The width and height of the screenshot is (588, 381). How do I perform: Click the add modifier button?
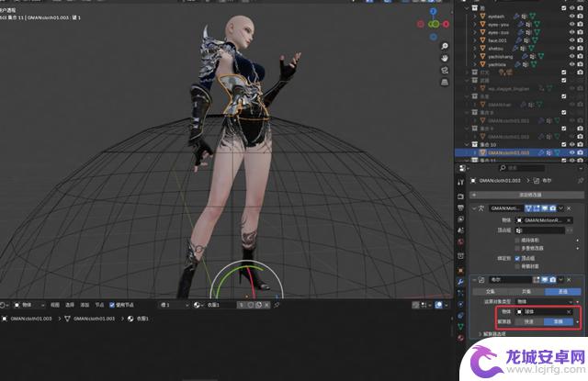pyautogui.click(x=526, y=196)
